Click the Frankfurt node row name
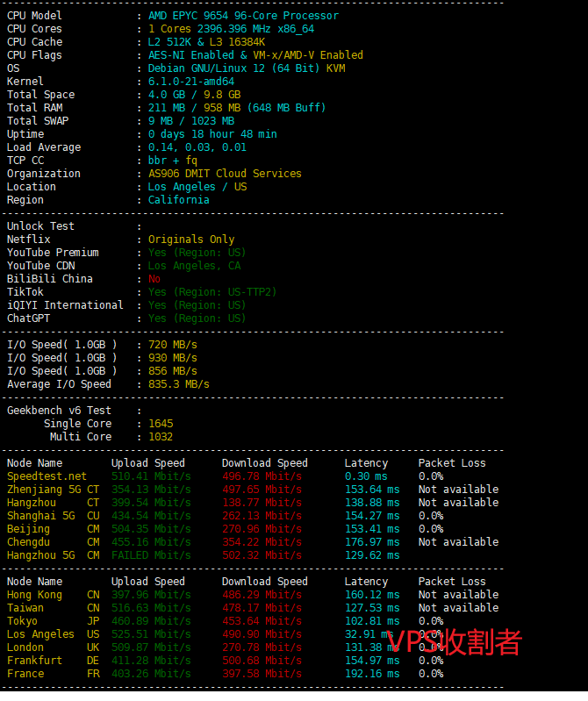The height and width of the screenshot is (701, 588). coord(34,661)
